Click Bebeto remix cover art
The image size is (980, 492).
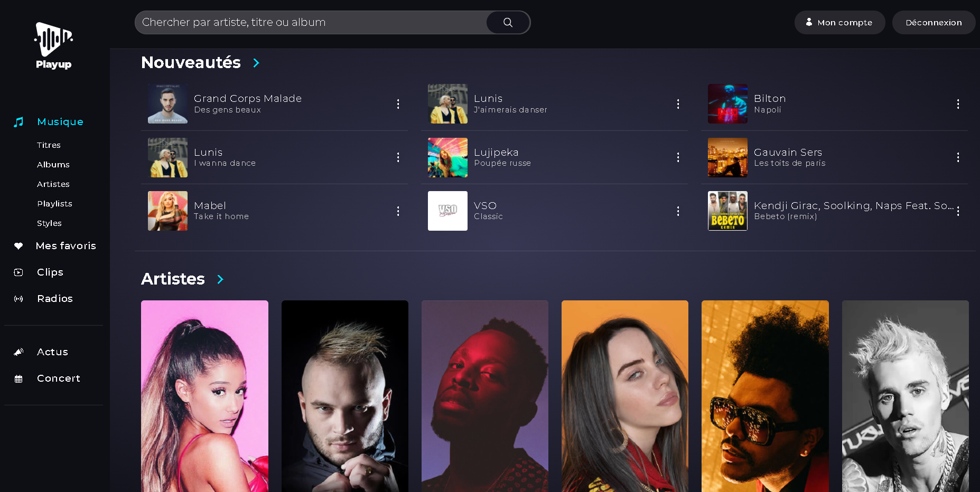point(727,211)
